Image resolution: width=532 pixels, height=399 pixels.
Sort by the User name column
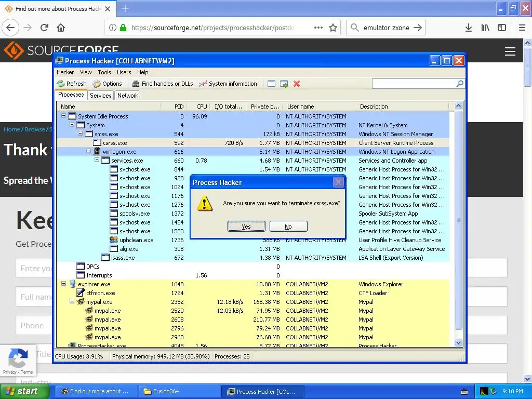tap(319, 107)
